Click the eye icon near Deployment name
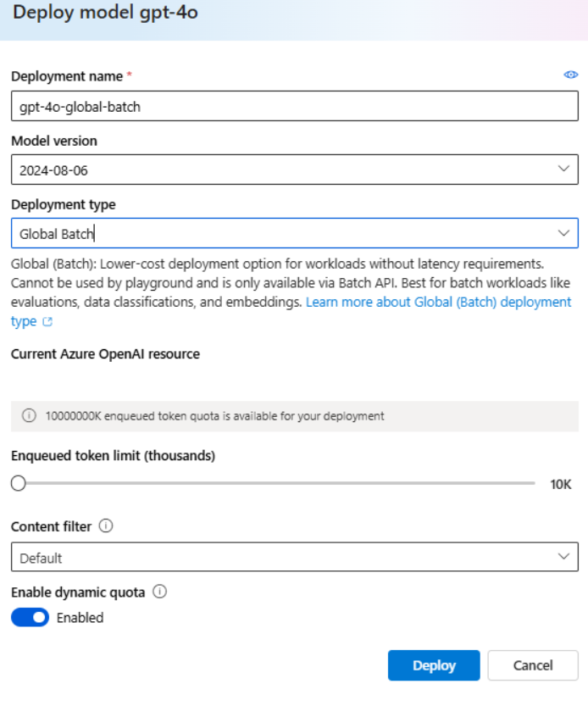588x706 pixels. pyautogui.click(x=571, y=75)
